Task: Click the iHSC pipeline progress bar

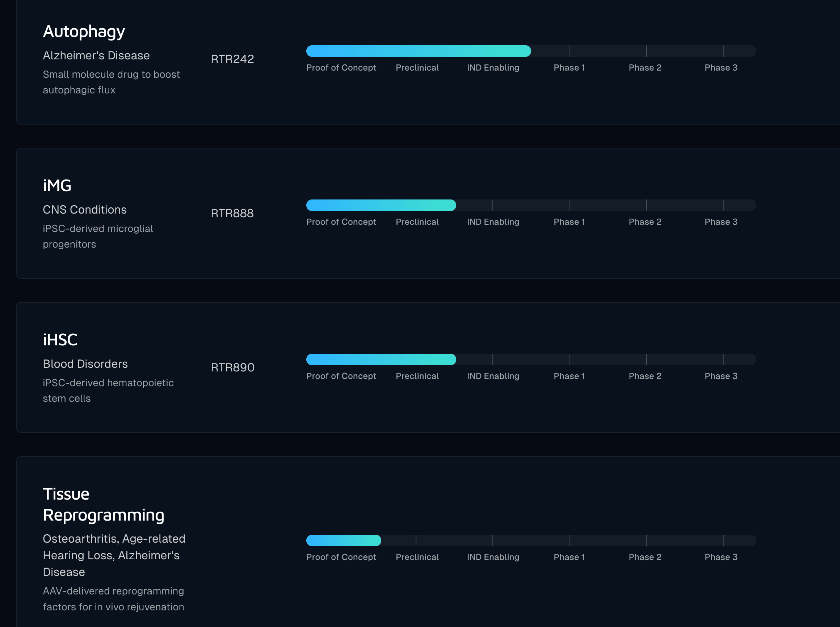Action: pos(381,359)
